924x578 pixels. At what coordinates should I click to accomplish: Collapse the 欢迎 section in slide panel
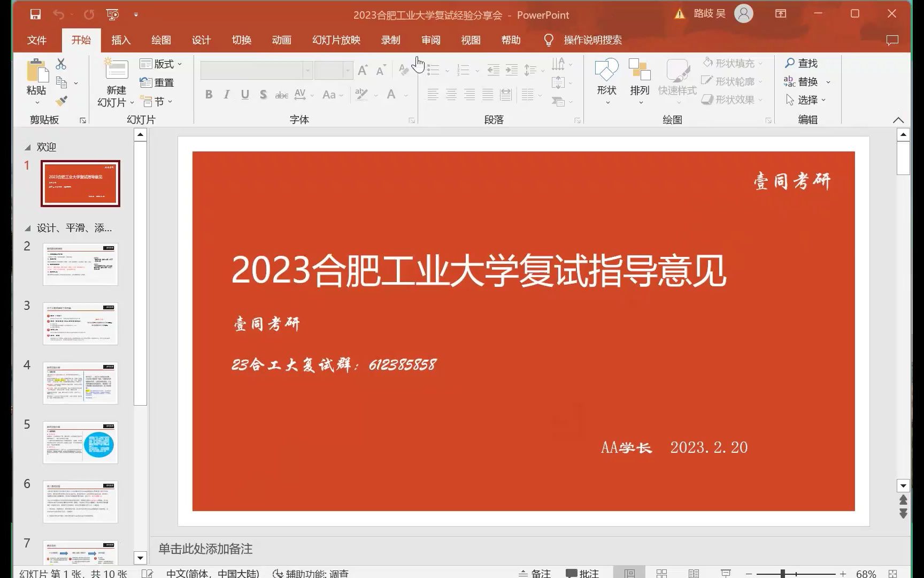(28, 147)
